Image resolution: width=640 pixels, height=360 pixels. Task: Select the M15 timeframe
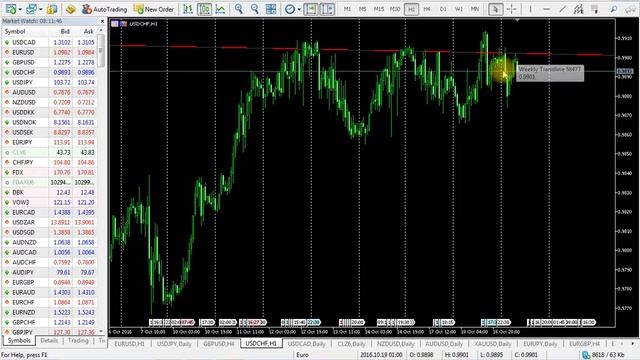(x=379, y=9)
